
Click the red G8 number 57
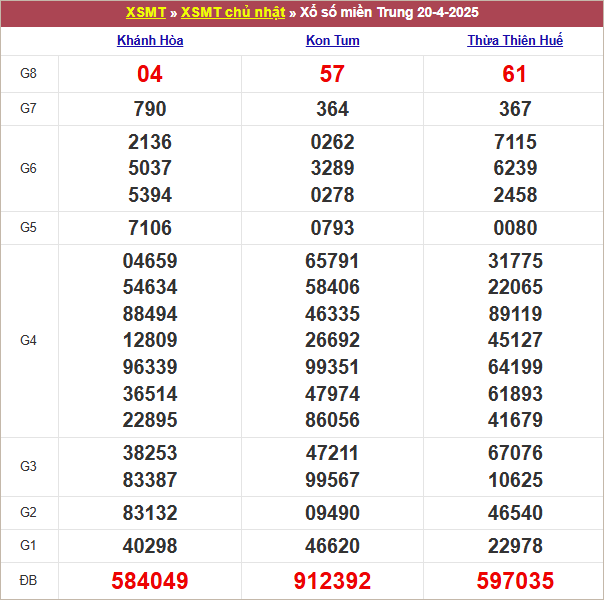[332, 74]
